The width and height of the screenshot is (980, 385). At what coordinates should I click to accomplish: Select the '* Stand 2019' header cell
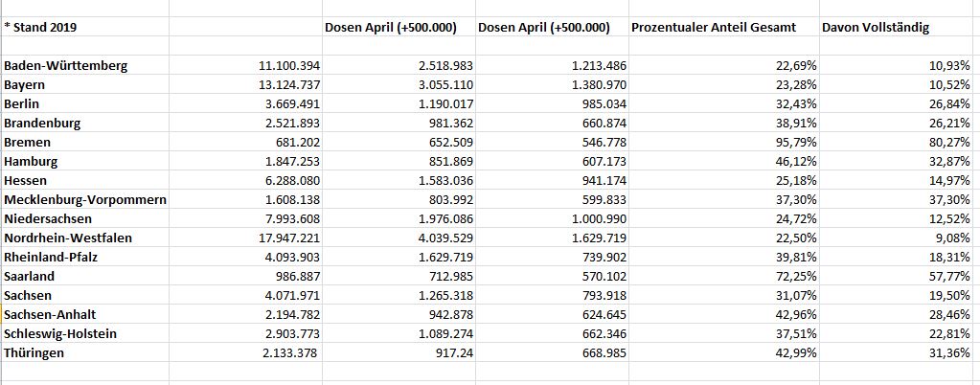40,28
